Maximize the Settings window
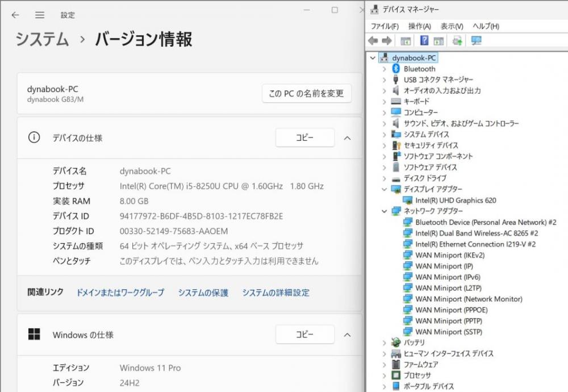This screenshot has height=392, width=568. [335, 10]
